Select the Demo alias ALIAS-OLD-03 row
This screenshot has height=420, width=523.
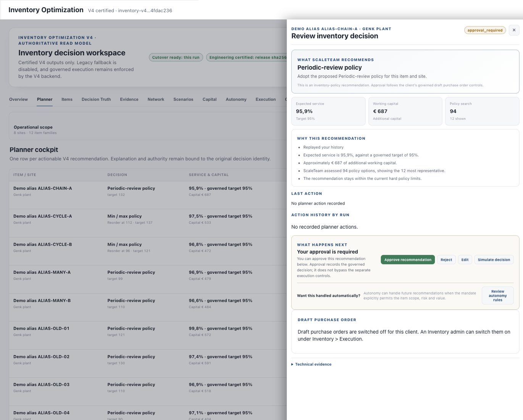coord(148,391)
